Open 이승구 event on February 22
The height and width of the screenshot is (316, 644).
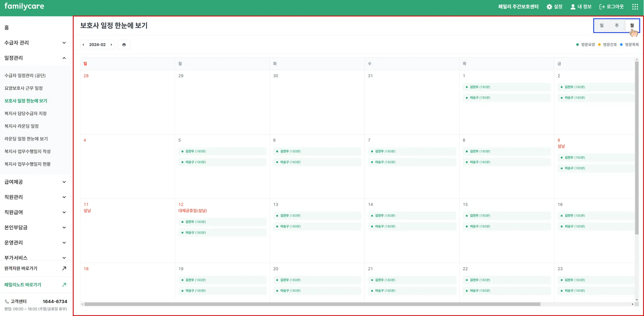(507, 291)
